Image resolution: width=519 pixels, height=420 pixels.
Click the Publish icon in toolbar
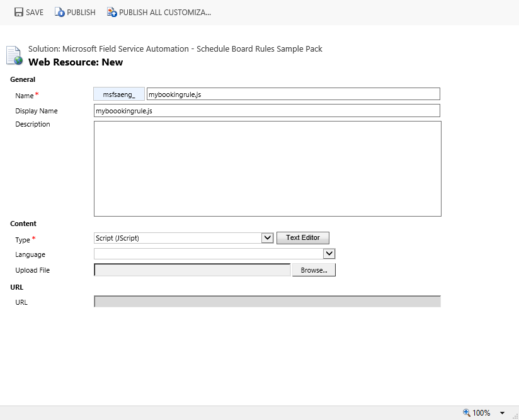60,12
